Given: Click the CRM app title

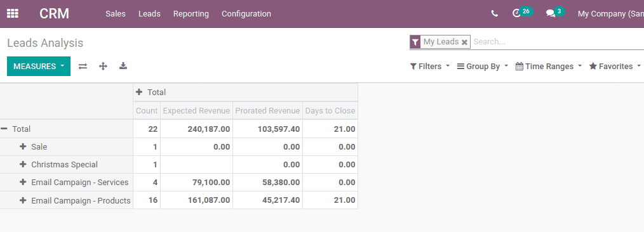Looking at the screenshot, I should tap(54, 13).
